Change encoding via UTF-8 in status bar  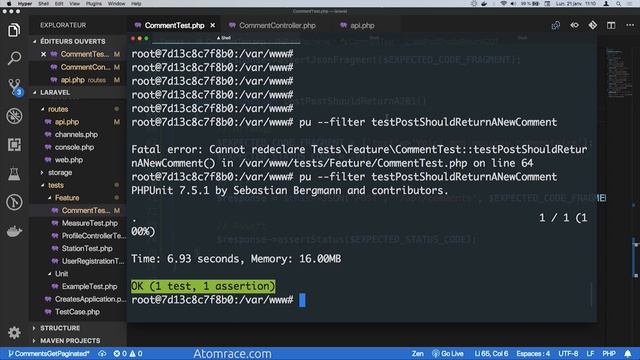click(x=568, y=353)
